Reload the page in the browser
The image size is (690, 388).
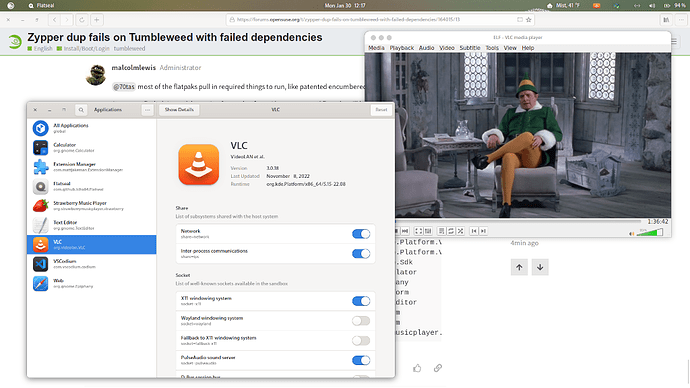click(82, 20)
